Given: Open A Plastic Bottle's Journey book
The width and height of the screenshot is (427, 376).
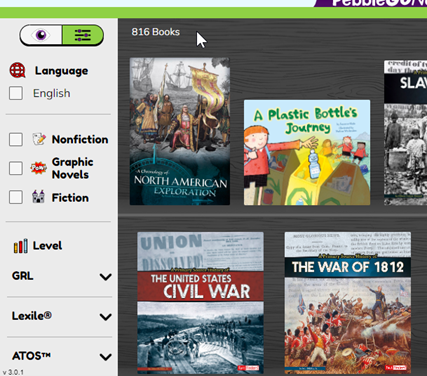Looking at the screenshot, I should (307, 152).
